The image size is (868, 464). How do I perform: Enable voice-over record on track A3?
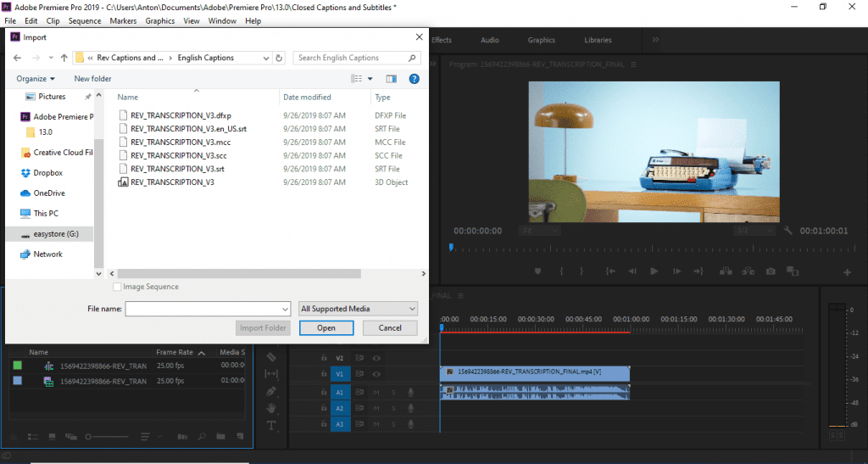410,424
